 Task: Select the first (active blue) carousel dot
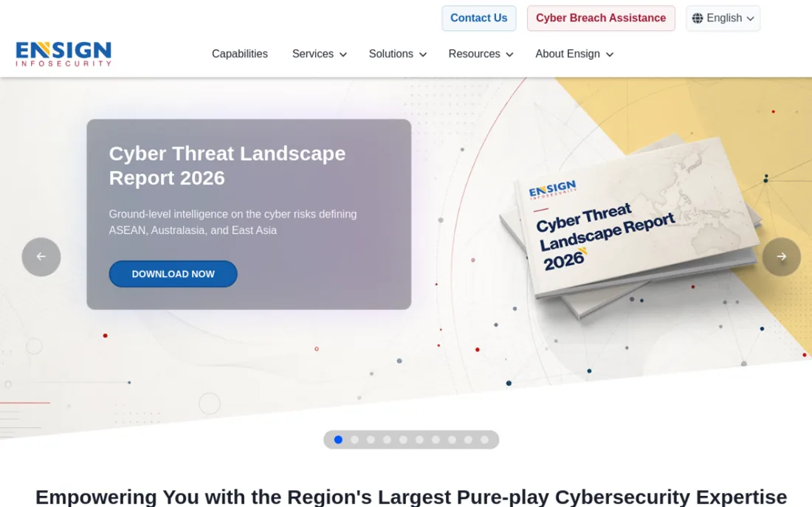[x=338, y=440]
